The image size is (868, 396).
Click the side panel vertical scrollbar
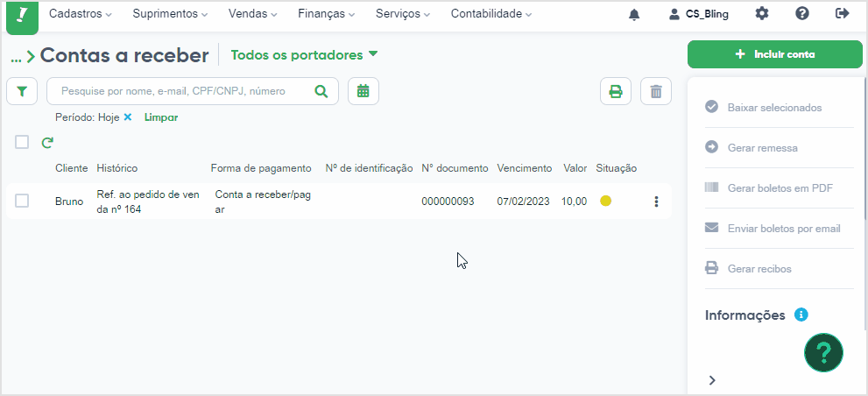[x=865, y=150]
